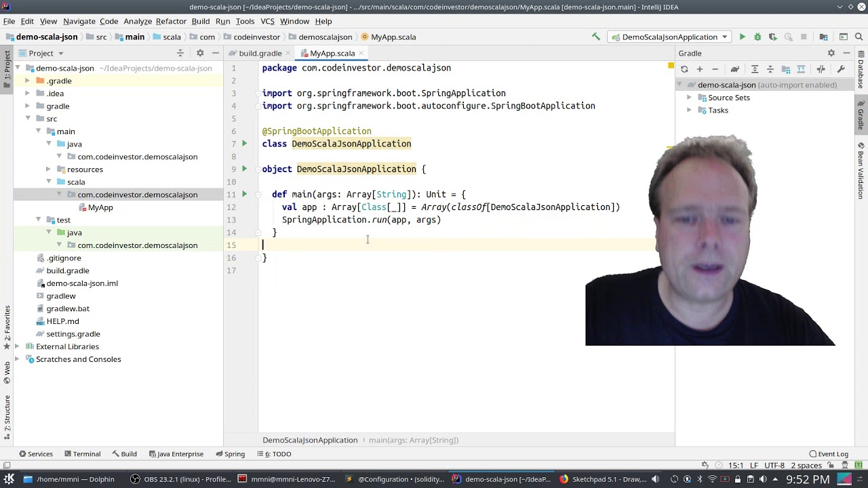Open the Java Enterprise tool window

(x=175, y=454)
